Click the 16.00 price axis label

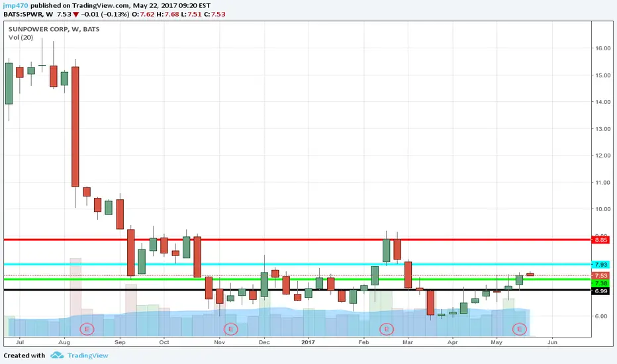[x=602, y=48]
